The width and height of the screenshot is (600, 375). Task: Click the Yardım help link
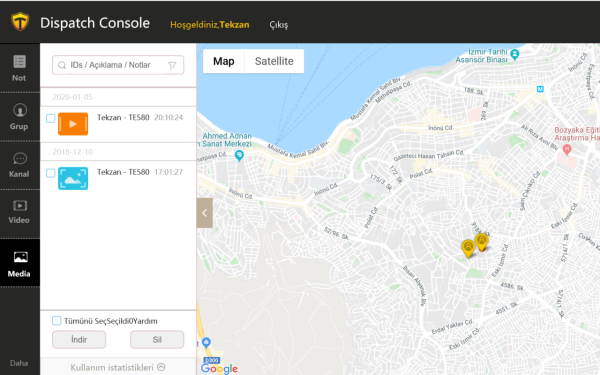pyautogui.click(x=145, y=321)
